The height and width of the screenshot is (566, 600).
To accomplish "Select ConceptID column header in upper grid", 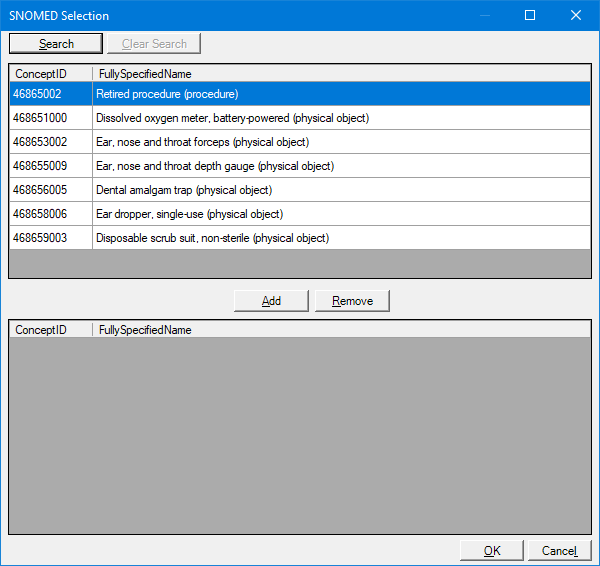I will point(51,73).
